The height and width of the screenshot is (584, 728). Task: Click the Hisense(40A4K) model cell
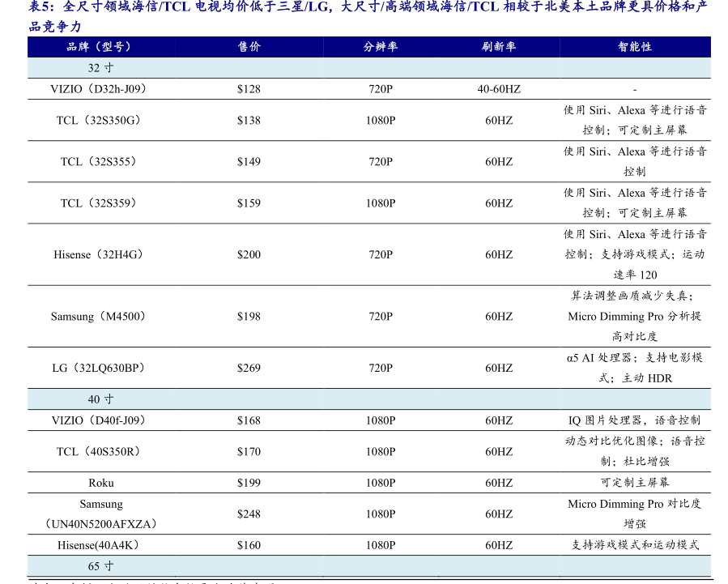click(x=101, y=545)
